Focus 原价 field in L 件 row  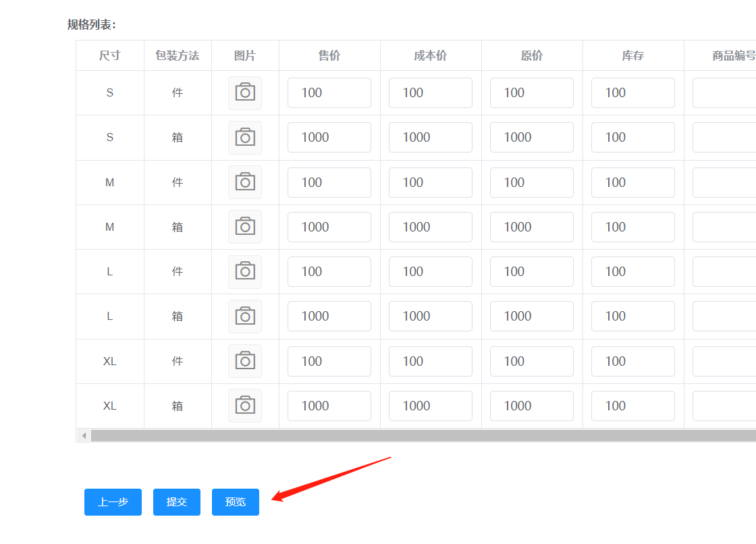(x=532, y=271)
